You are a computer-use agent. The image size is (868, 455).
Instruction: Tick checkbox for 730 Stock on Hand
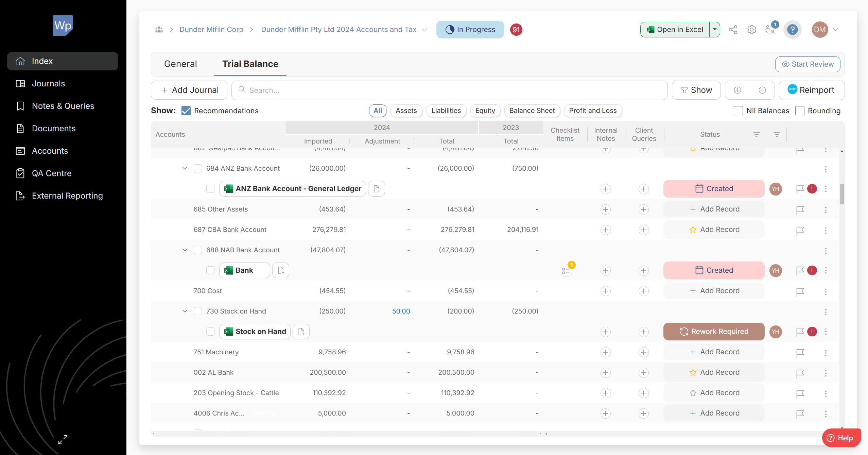tap(198, 311)
